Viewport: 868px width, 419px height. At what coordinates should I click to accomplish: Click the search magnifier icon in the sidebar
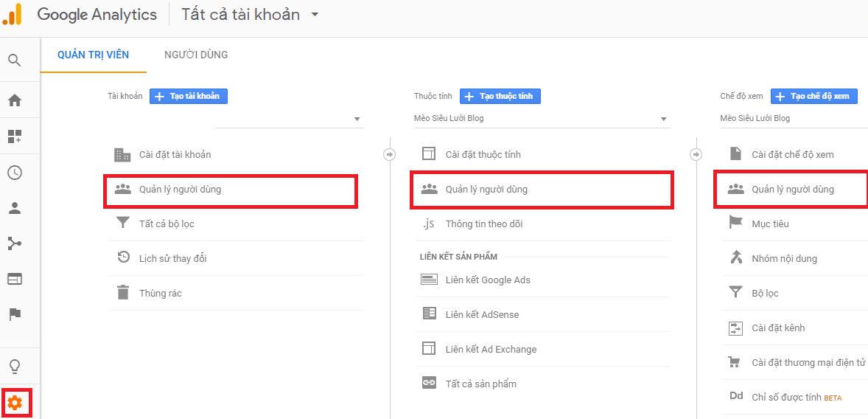click(15, 60)
